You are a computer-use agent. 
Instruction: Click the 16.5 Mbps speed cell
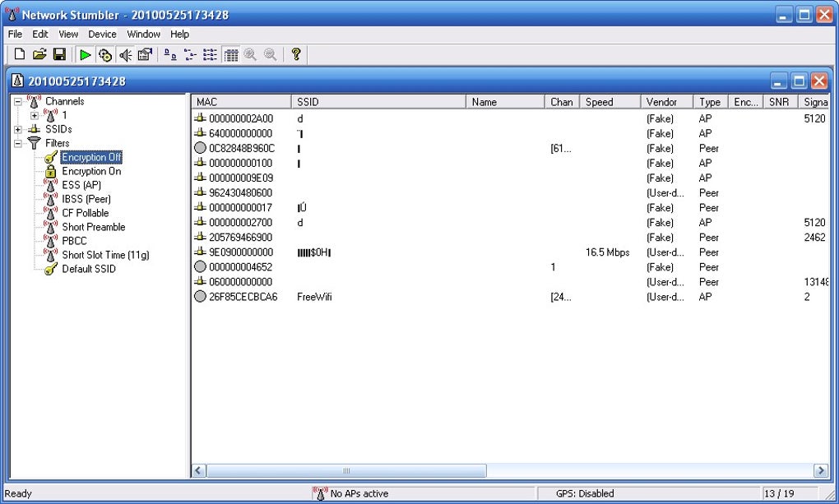coord(607,252)
